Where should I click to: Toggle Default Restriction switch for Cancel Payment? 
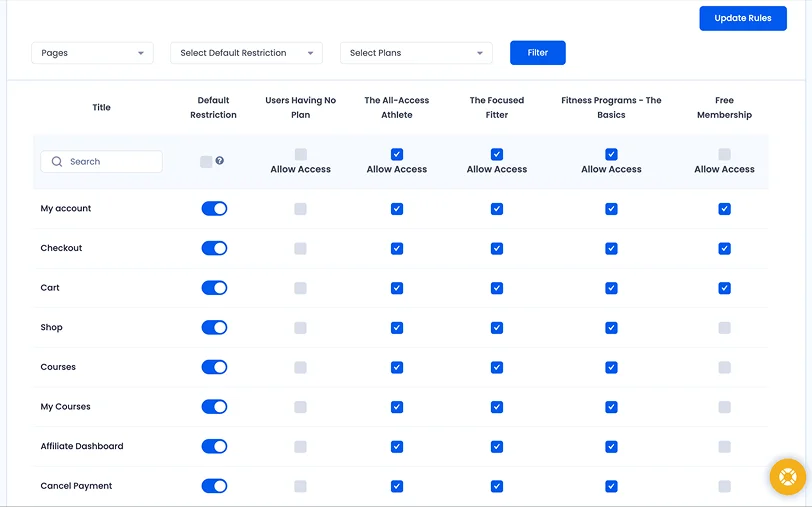214,486
